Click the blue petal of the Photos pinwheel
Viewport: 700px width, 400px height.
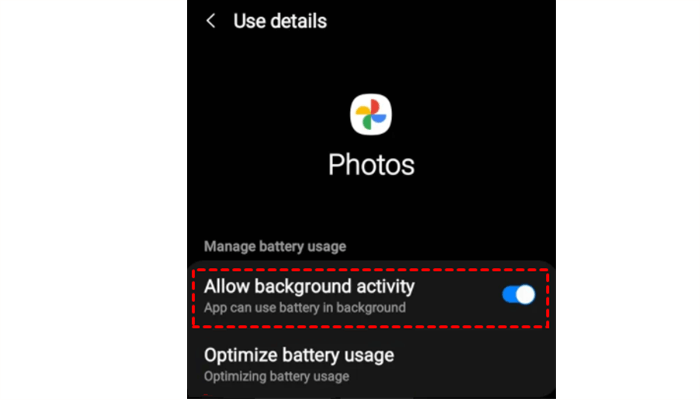click(379, 118)
